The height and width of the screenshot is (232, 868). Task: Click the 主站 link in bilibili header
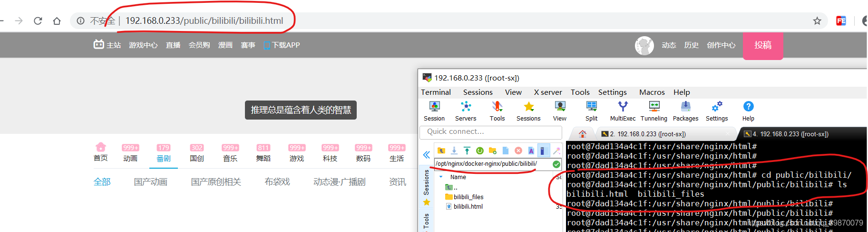point(107,45)
